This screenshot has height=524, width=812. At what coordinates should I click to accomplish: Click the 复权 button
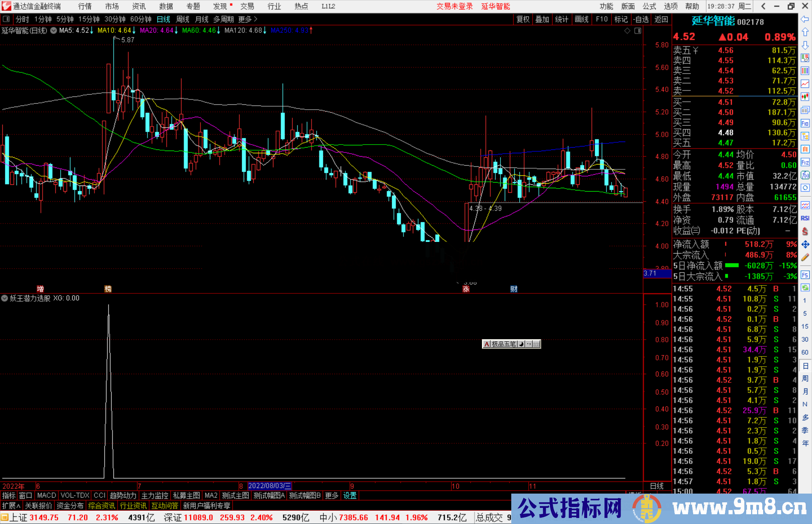click(523, 19)
